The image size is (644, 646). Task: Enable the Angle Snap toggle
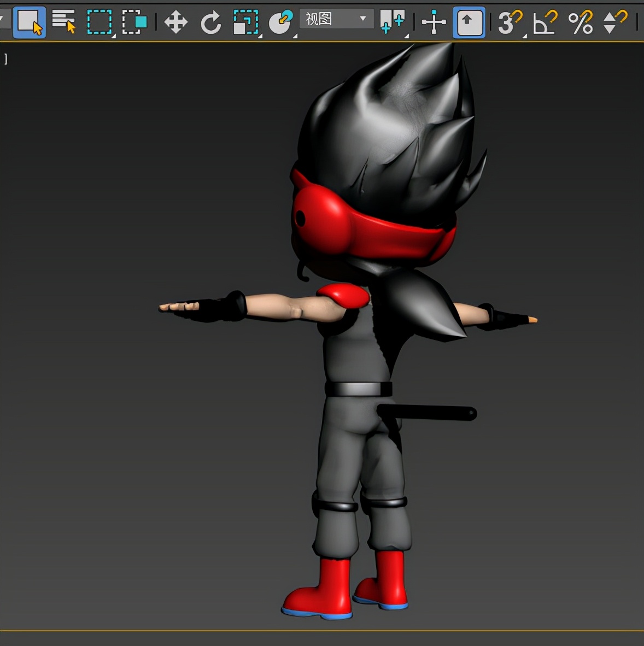[x=545, y=22]
